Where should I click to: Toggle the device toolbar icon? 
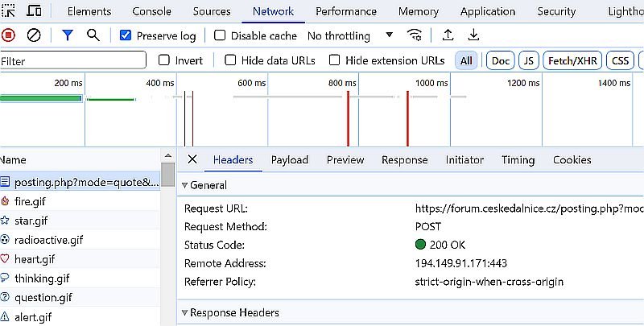point(35,11)
